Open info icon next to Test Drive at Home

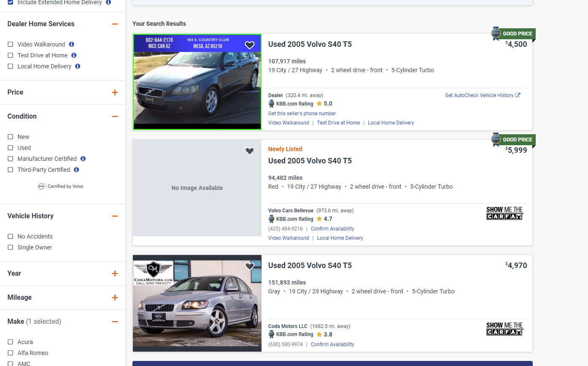coord(74,55)
